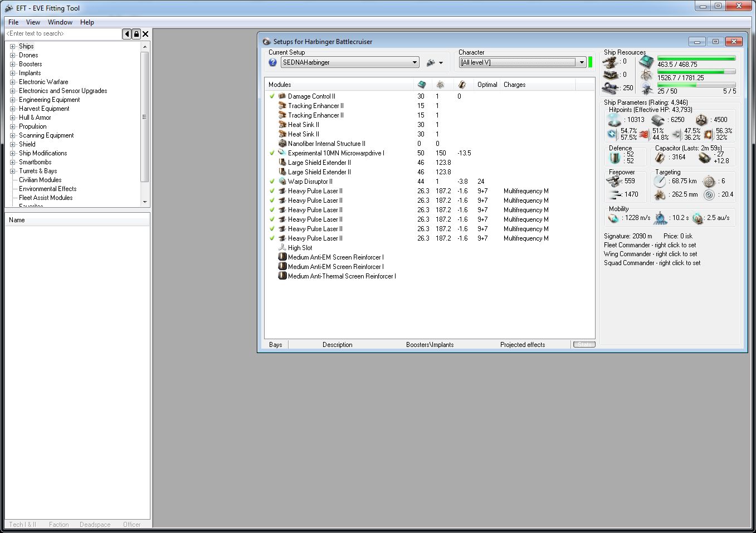Click the Officer filter button
Screen dimensions: 756x533
(131, 525)
